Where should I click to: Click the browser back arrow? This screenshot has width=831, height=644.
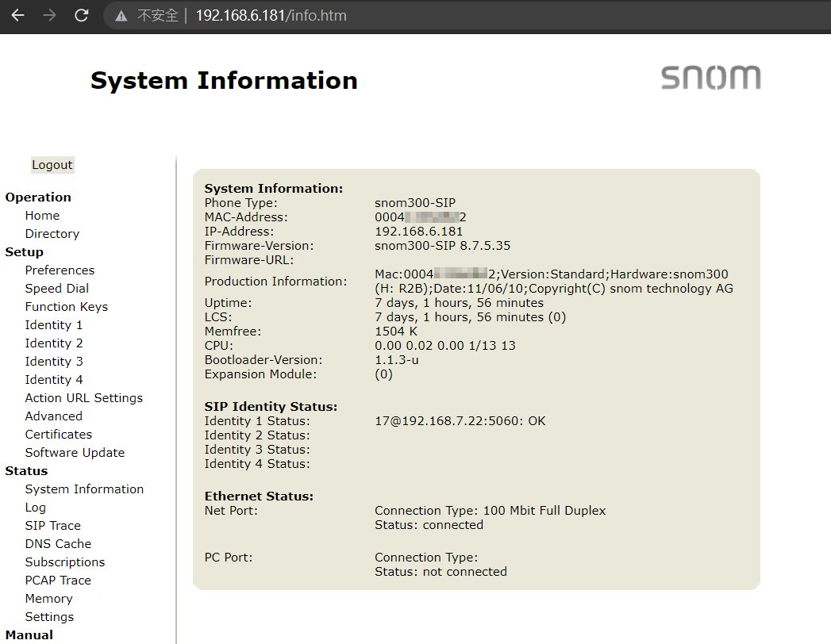pyautogui.click(x=17, y=15)
